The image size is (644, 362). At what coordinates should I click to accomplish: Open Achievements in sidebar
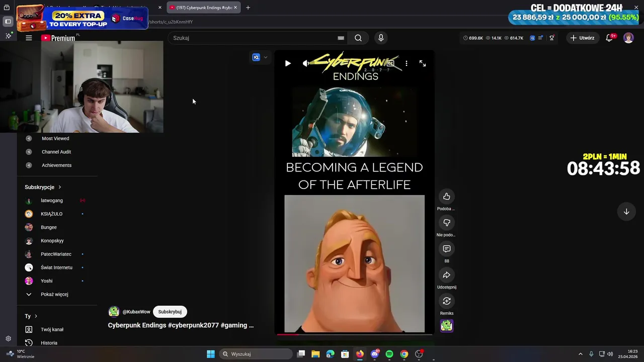56,165
